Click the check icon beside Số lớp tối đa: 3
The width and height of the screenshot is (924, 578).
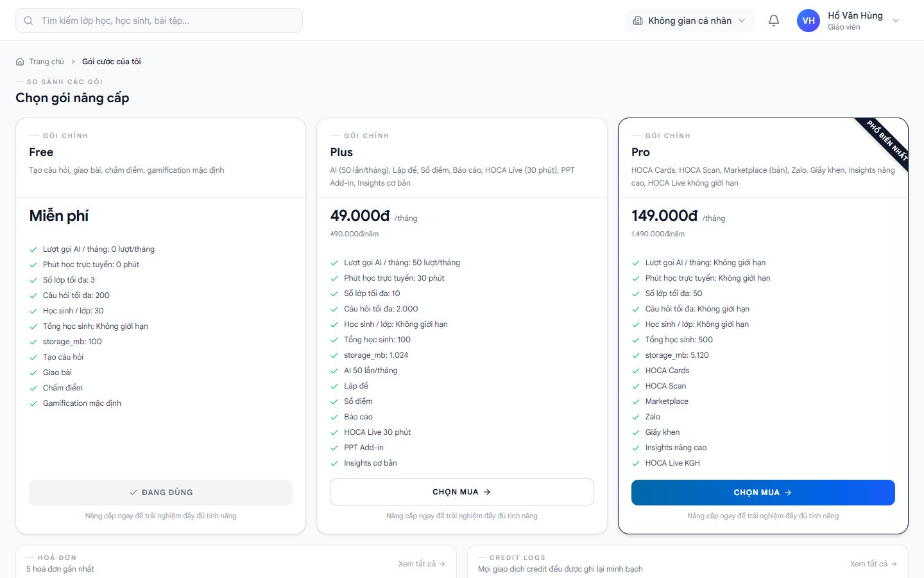[33, 280]
